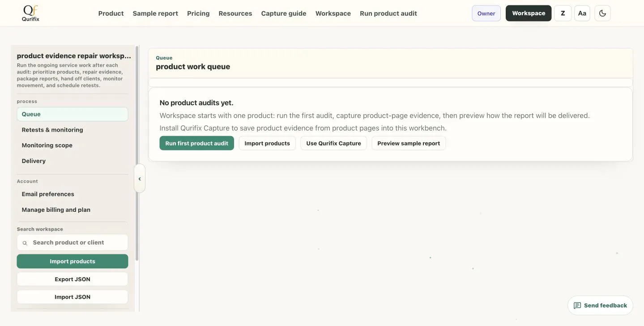Click the 'product evidence repair worksp…' sidebar title

coord(74,56)
